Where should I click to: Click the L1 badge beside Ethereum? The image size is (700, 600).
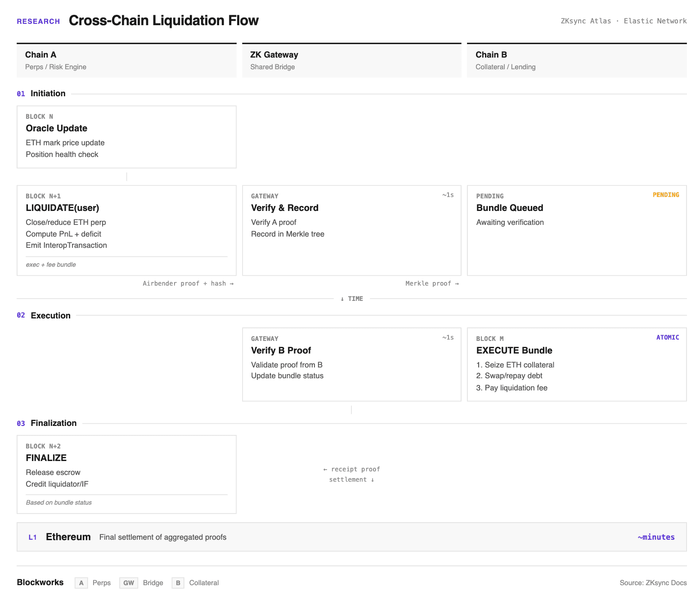click(32, 537)
